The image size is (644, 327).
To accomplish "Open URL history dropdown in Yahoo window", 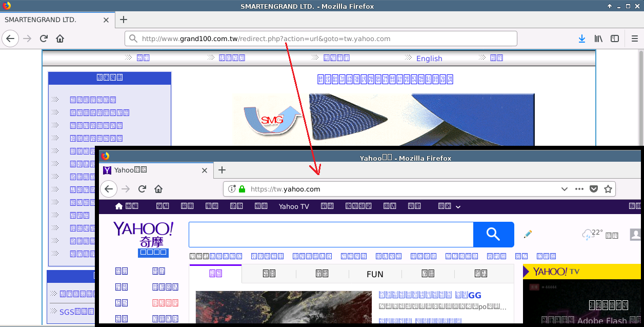I will pos(565,189).
